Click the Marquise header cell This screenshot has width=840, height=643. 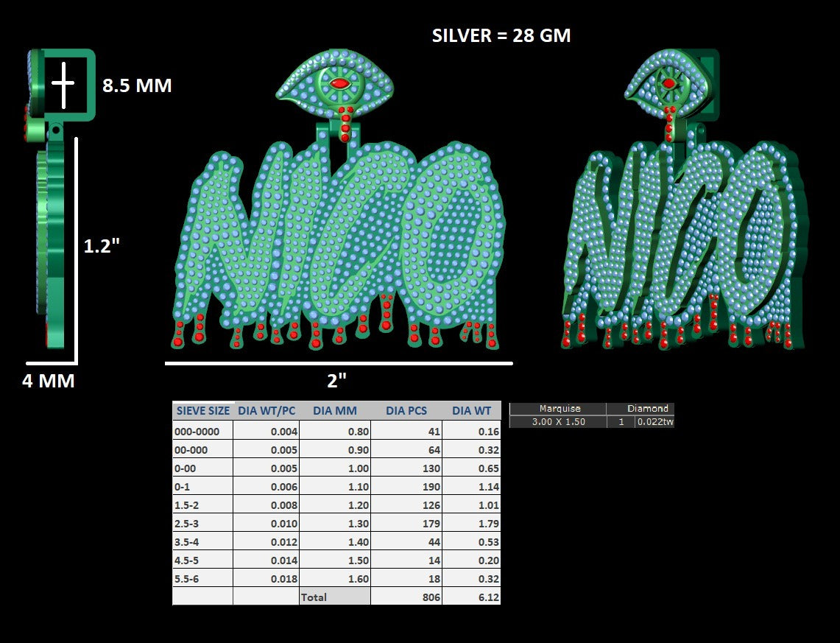[x=558, y=409]
